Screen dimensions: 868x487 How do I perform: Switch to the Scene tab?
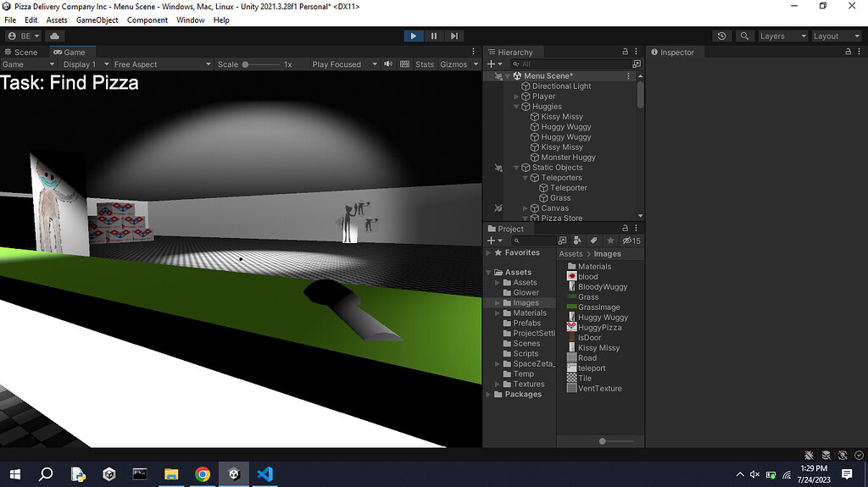21,52
